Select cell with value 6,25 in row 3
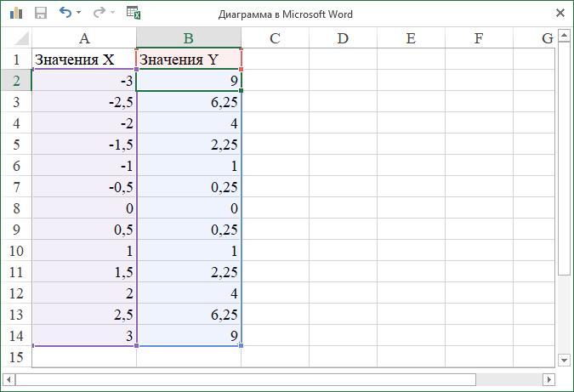This screenshot has height=392, width=574. (x=189, y=102)
